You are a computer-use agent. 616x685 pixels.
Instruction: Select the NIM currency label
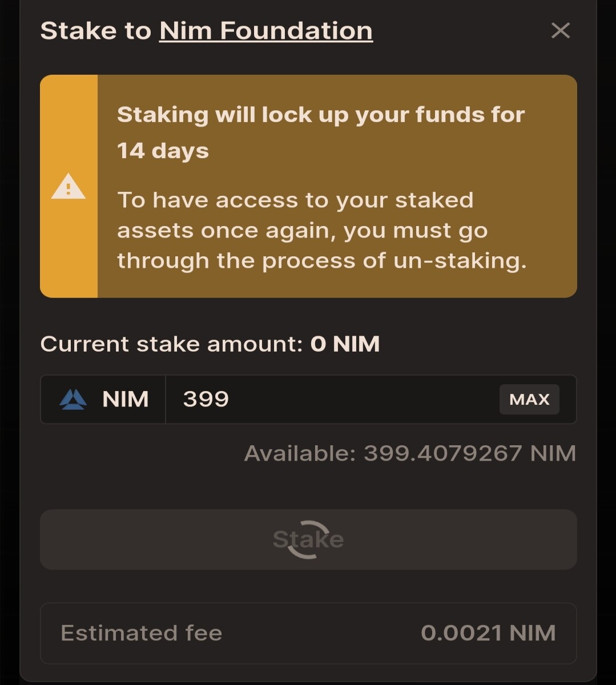[x=126, y=400]
